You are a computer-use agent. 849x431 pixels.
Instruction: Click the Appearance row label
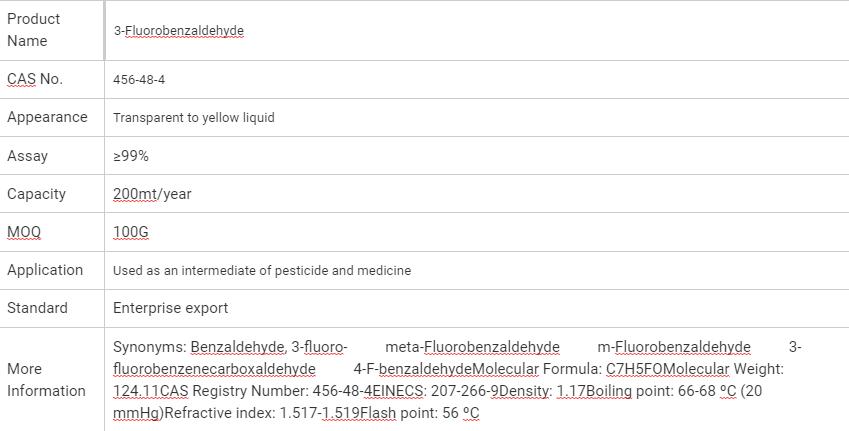(x=47, y=117)
